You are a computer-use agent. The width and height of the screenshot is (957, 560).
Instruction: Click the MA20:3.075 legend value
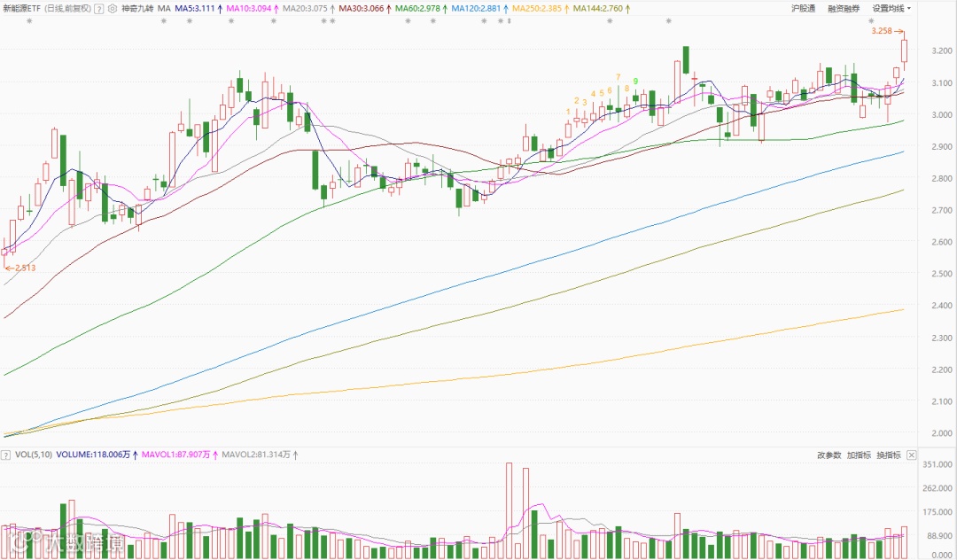pos(305,9)
